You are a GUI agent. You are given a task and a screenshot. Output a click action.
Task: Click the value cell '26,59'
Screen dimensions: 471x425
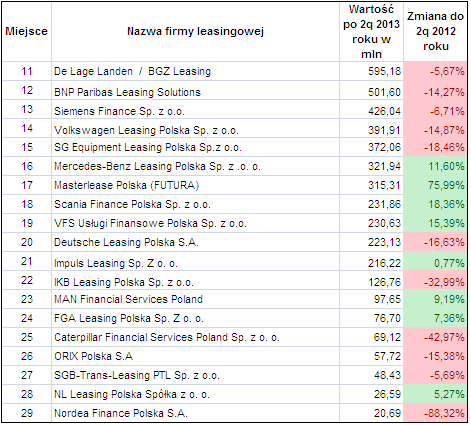371,394
